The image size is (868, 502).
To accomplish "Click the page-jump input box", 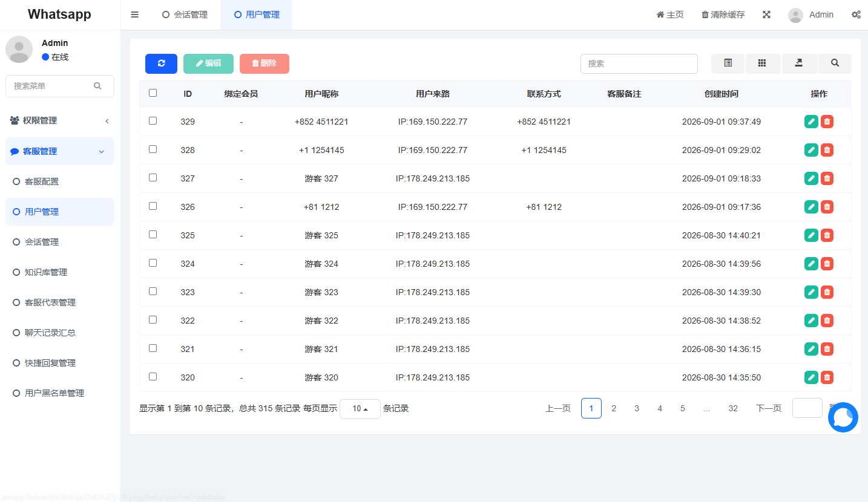I will [x=807, y=408].
